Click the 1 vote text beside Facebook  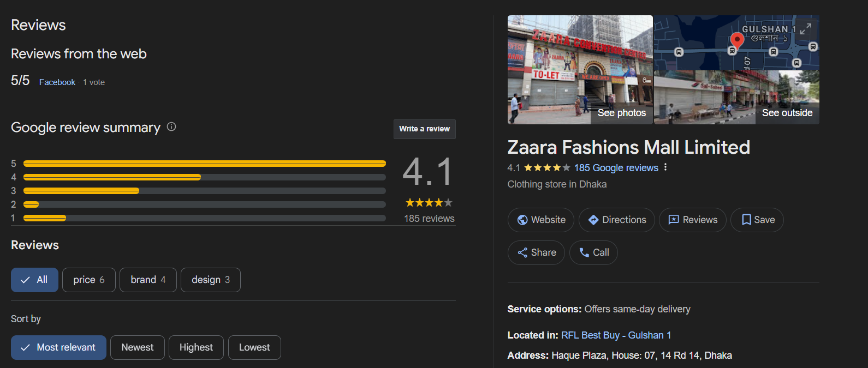coord(94,82)
